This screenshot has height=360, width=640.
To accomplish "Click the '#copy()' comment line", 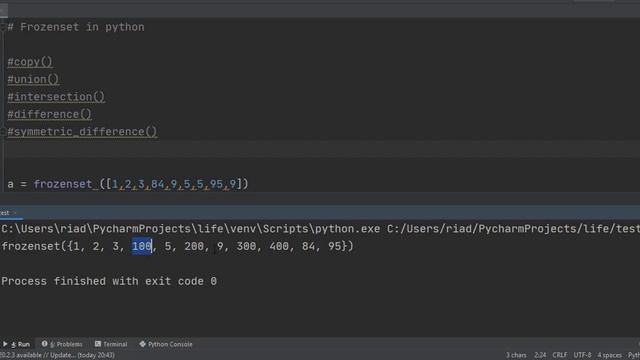I will pyautogui.click(x=30, y=62).
